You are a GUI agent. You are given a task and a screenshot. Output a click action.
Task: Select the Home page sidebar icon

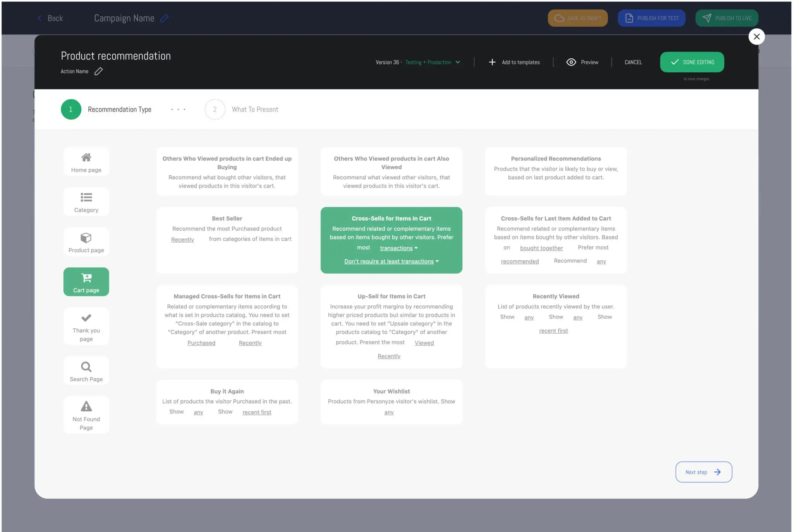tap(86, 161)
